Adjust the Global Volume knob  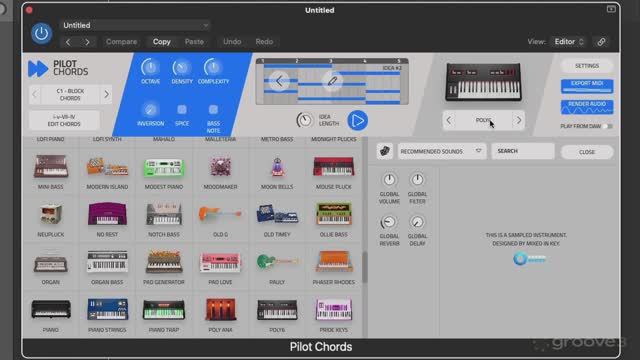click(389, 179)
